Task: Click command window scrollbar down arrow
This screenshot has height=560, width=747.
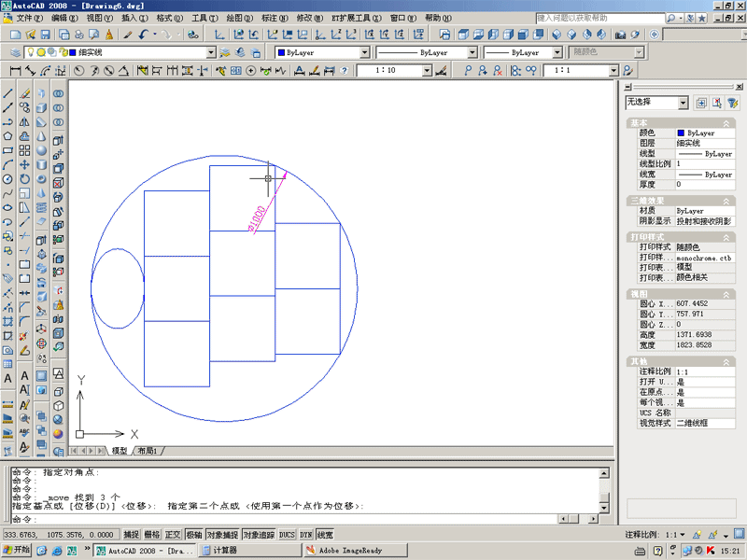Action: (603, 508)
